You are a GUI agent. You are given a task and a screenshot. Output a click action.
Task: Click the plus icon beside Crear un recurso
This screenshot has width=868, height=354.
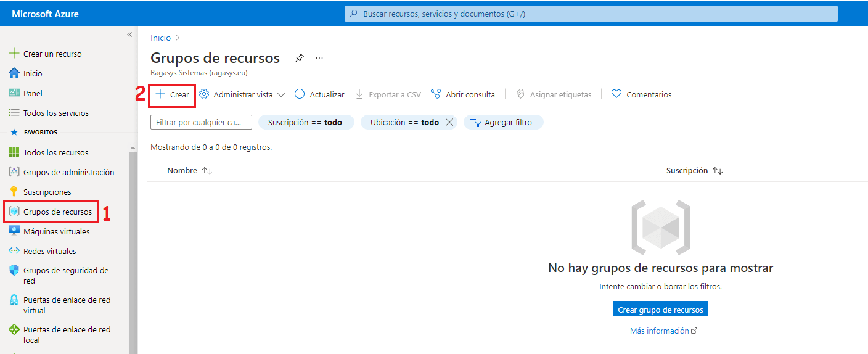coord(14,54)
